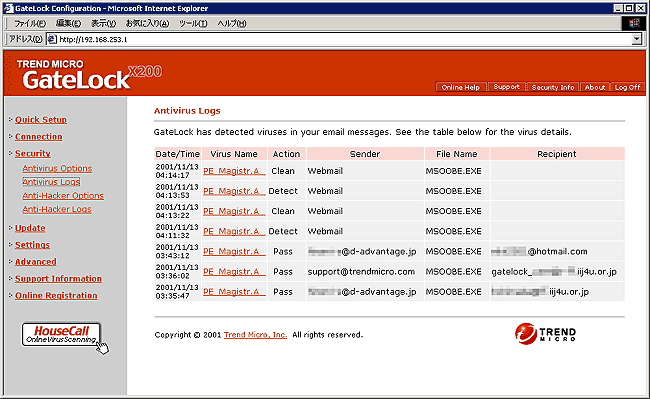Click the Trend Micro, Inc. copyright link
650x399 pixels.
(255, 335)
